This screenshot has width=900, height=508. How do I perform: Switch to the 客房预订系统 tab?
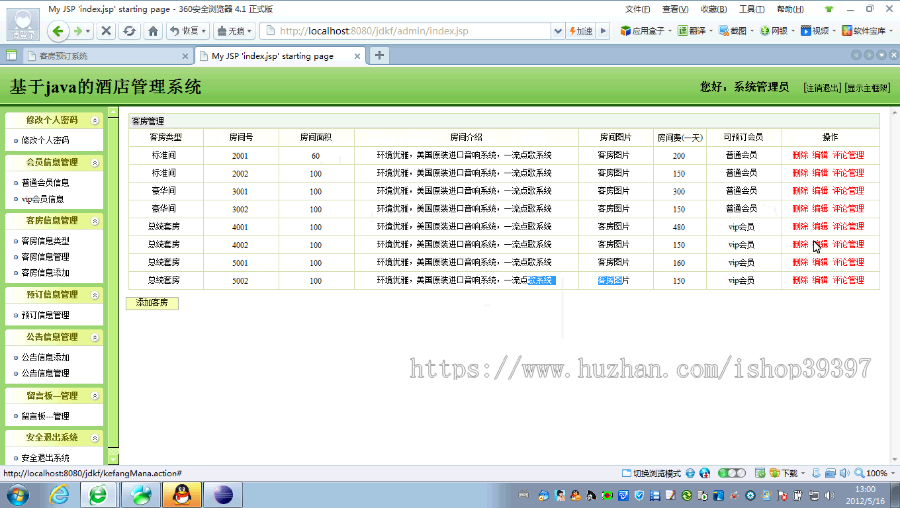[106, 56]
